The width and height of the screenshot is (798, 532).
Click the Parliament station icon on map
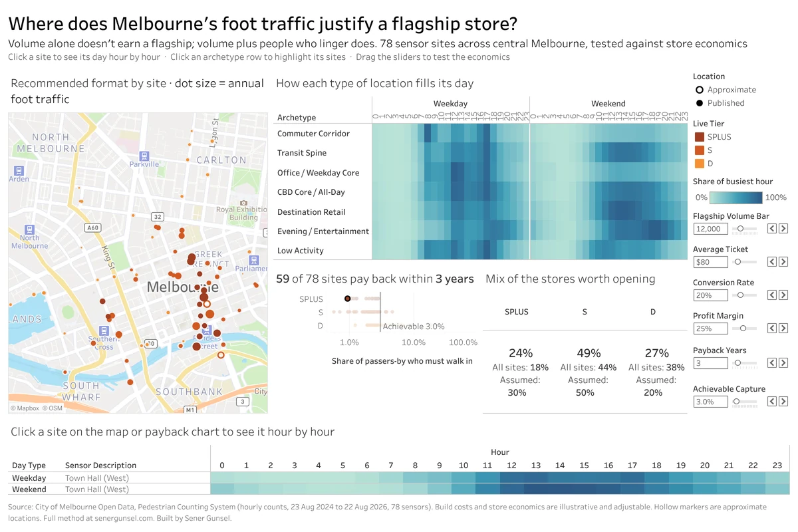[x=253, y=259]
